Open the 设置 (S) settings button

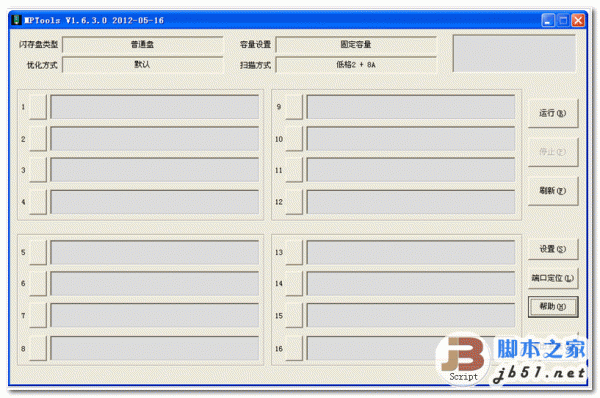pos(553,249)
